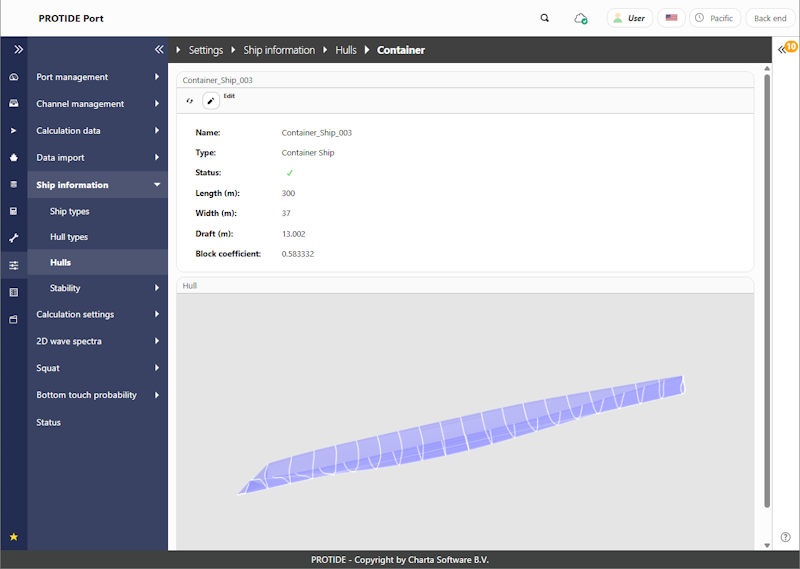Refresh the Container_Ship_003 details
Screen dimensions: 800x569
(x=190, y=101)
